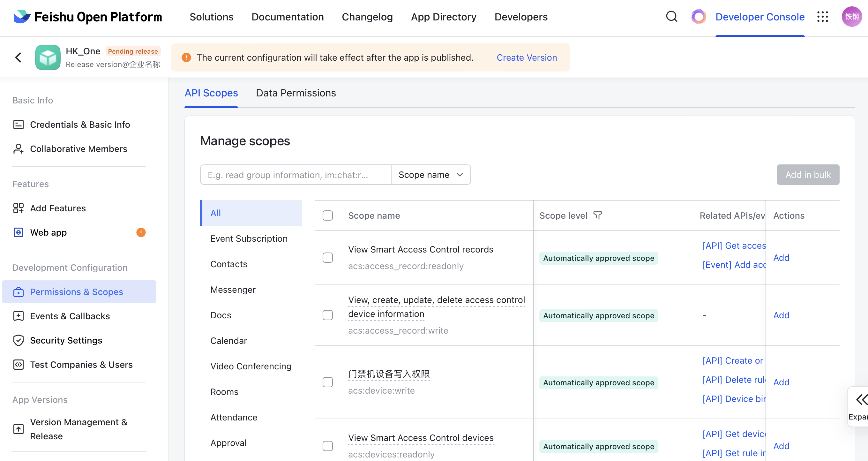Click the Security Settings shield icon

tap(18, 340)
